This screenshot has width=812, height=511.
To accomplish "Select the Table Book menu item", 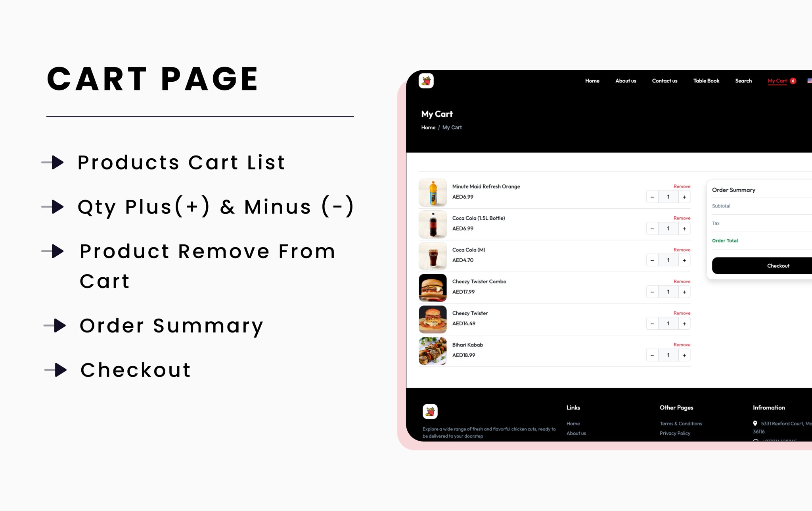I will coord(706,81).
